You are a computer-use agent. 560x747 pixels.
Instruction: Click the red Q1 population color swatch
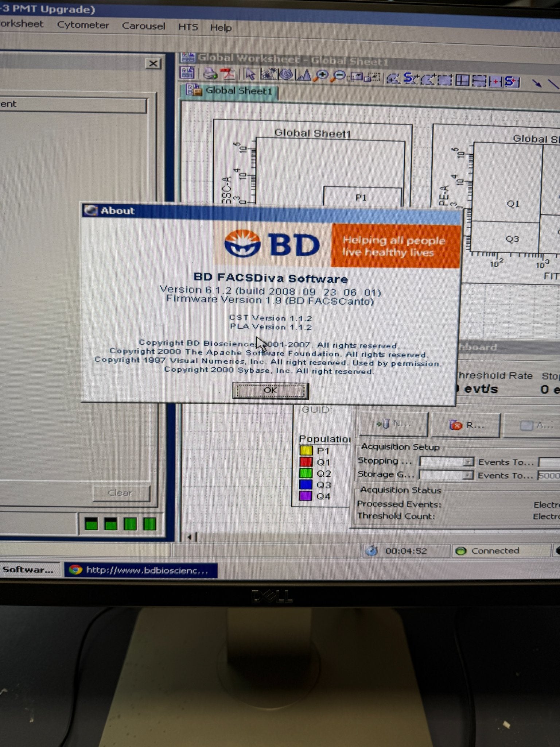click(306, 462)
